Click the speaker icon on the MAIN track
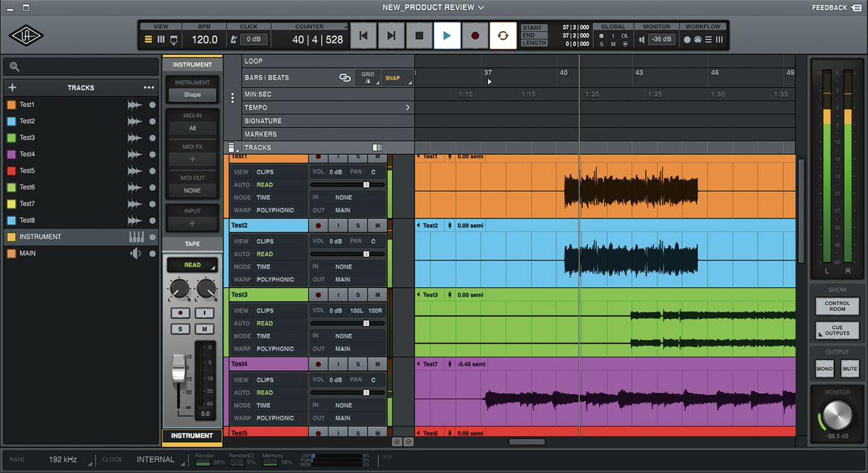The image size is (868, 473). [135, 253]
